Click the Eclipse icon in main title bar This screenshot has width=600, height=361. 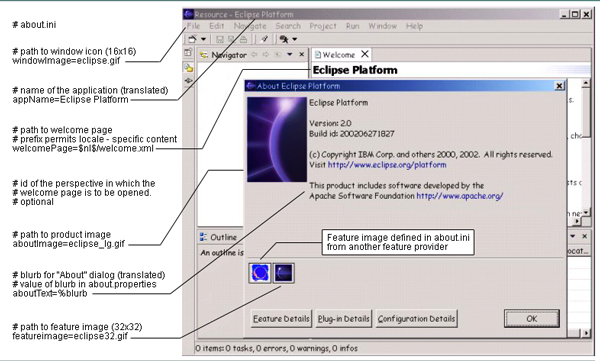click(188, 14)
